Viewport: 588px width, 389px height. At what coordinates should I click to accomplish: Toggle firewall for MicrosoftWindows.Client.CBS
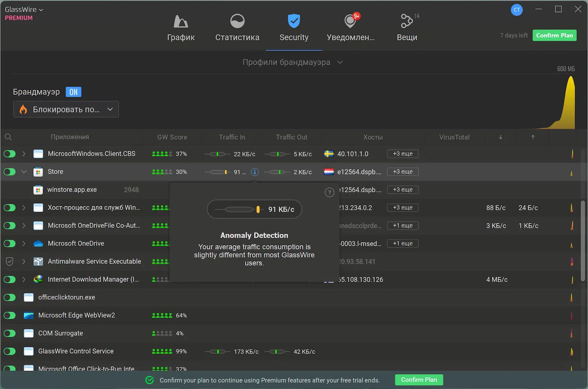(10, 154)
